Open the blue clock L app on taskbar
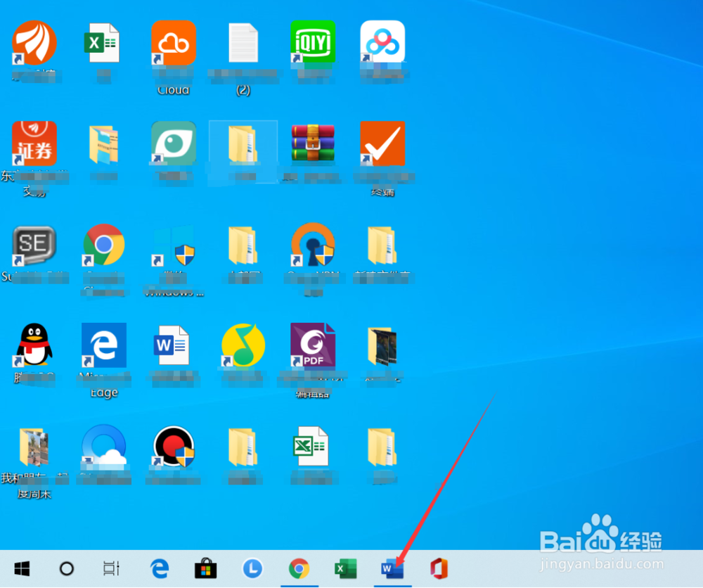This screenshot has width=703, height=588. (x=252, y=568)
